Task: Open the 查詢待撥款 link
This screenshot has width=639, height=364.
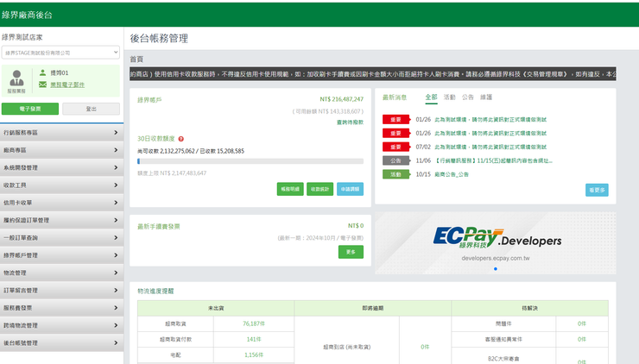Action: click(x=350, y=122)
